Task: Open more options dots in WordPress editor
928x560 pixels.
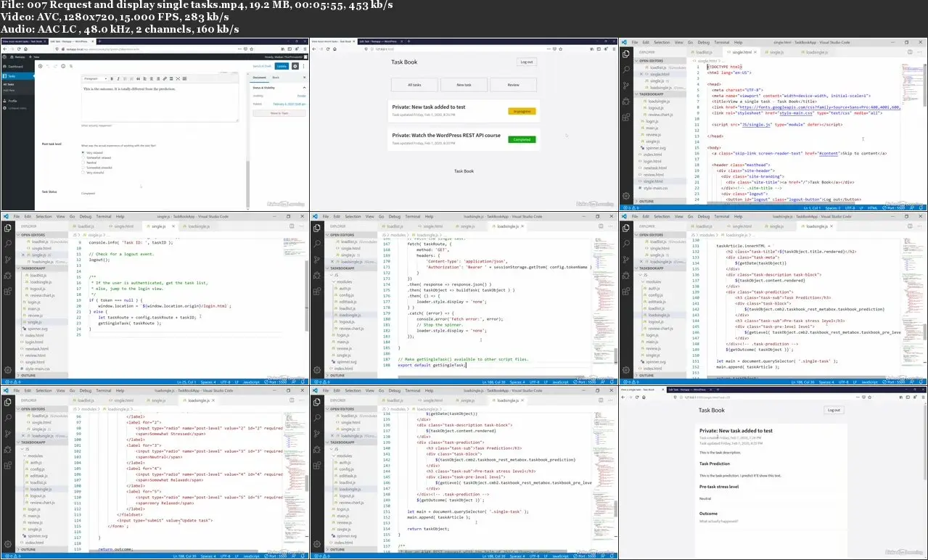Action: [x=304, y=66]
